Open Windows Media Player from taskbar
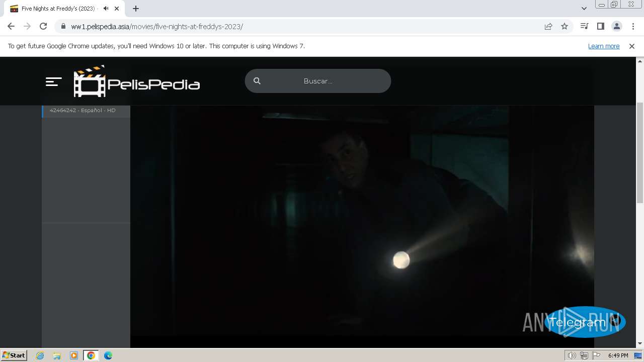644x362 pixels. coord(74,355)
